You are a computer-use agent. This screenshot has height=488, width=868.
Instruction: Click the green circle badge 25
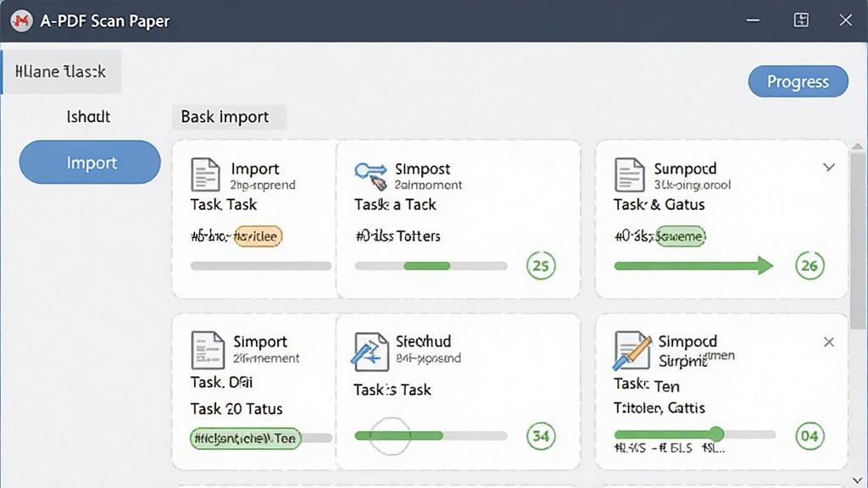(x=541, y=265)
